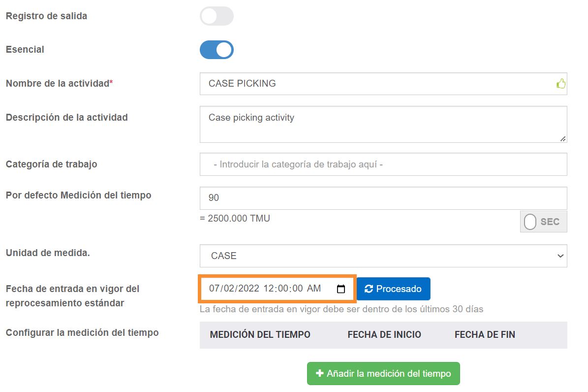
Task: Enable the Registro de salida toggle
Action: [x=217, y=16]
